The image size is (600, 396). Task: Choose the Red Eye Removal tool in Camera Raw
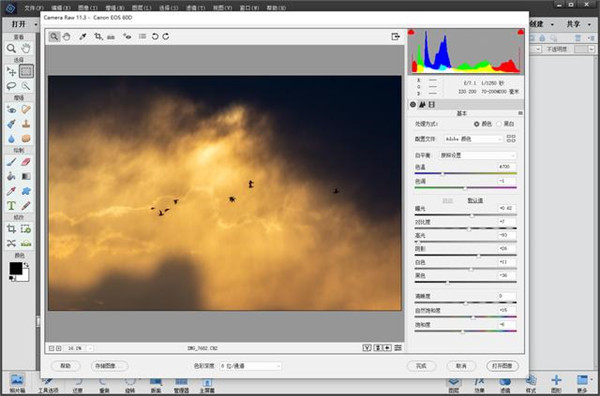click(127, 36)
